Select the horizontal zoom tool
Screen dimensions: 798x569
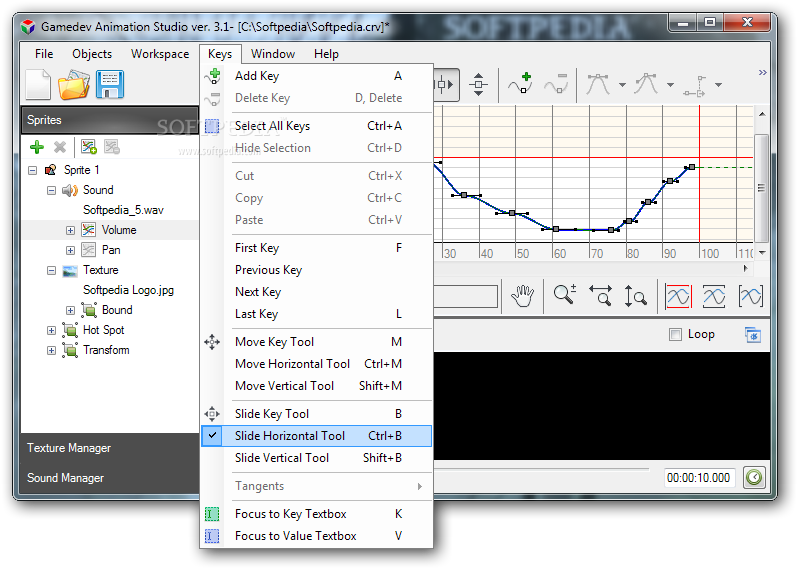pyautogui.click(x=601, y=295)
